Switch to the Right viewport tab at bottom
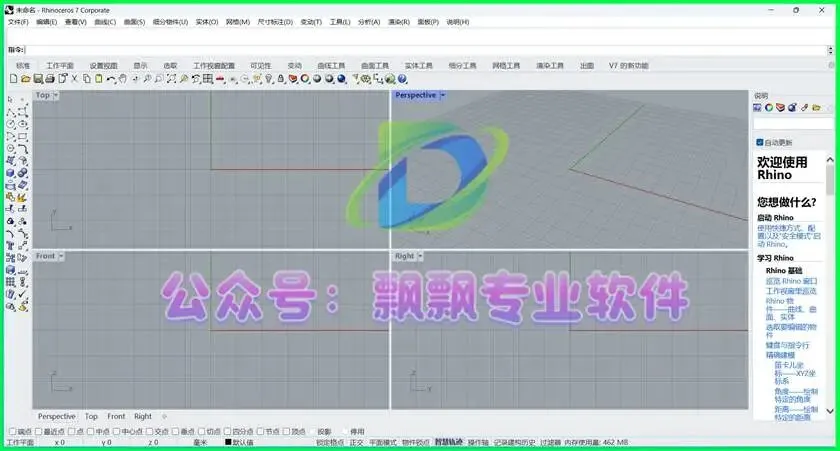840x451 pixels. click(143, 416)
